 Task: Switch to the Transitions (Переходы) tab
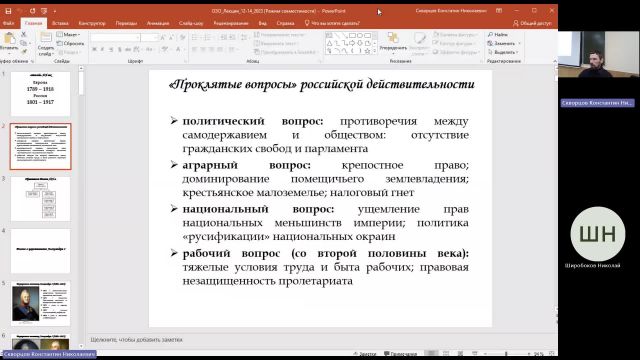[126, 23]
